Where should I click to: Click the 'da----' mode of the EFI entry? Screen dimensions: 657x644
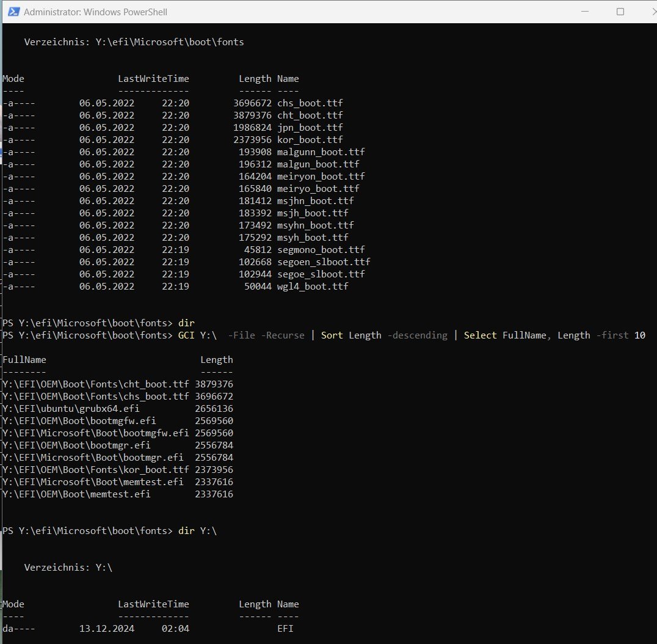point(19,629)
